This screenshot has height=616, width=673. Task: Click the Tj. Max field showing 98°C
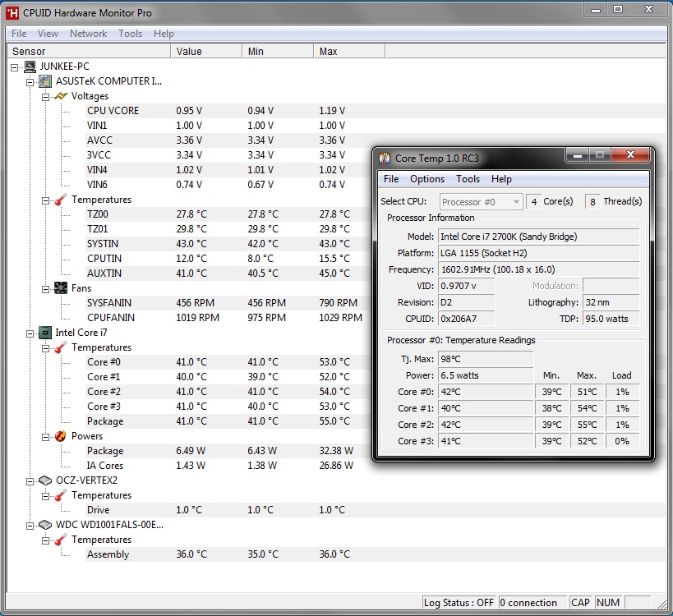point(486,359)
